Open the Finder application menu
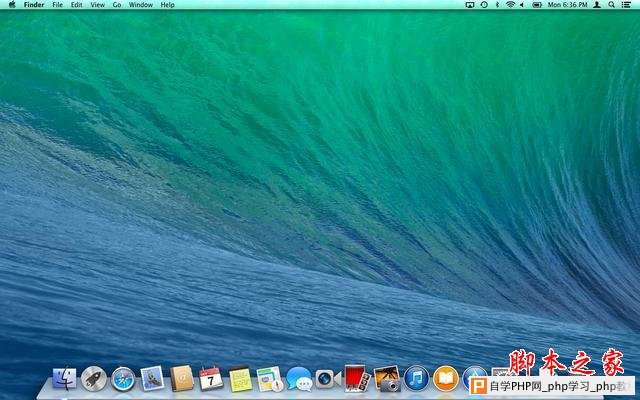Image resolution: width=640 pixels, height=400 pixels. point(34,5)
